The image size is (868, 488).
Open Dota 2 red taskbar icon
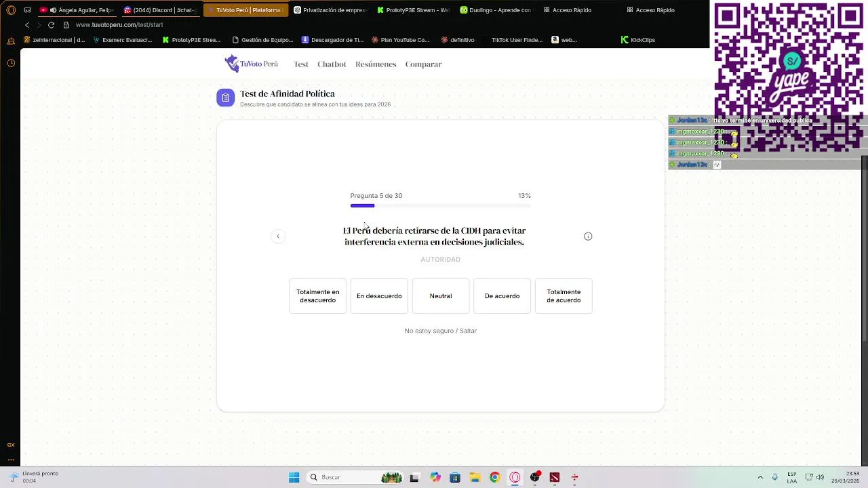point(555,477)
